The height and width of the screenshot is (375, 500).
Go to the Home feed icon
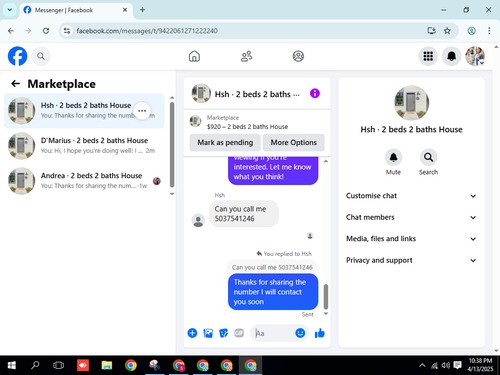194,56
